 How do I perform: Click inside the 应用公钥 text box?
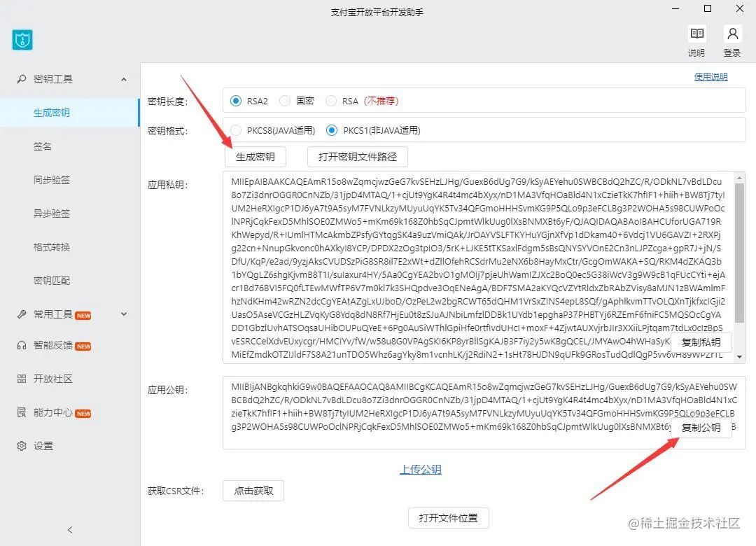pos(484,413)
